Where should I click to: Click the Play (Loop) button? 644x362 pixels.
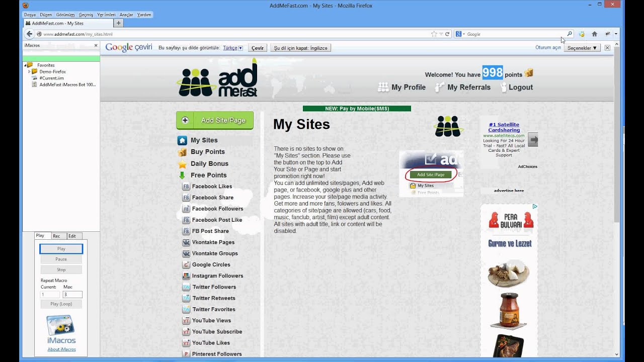click(61, 304)
